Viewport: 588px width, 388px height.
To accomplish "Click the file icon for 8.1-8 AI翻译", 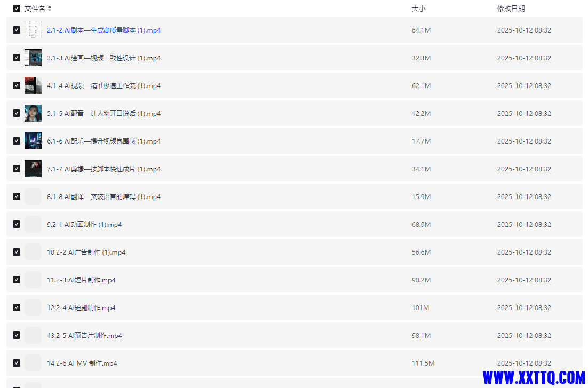I will 33,196.
